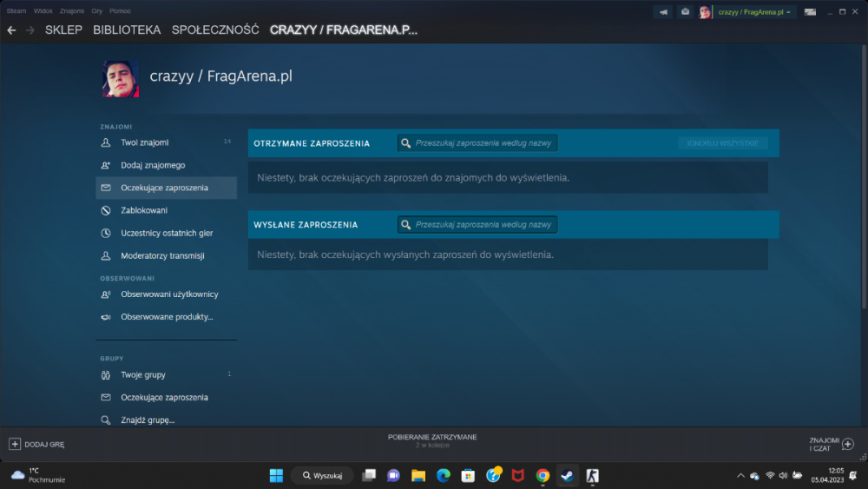Switch to Big Picture mode icon
The height and width of the screenshot is (489, 868).
click(x=810, y=12)
